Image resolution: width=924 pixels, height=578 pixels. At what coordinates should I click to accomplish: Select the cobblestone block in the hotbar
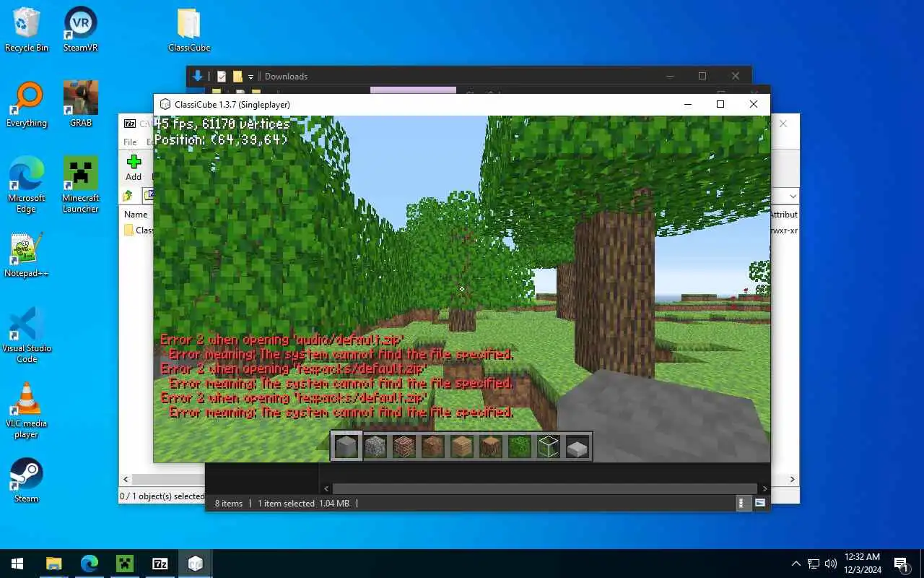point(375,447)
